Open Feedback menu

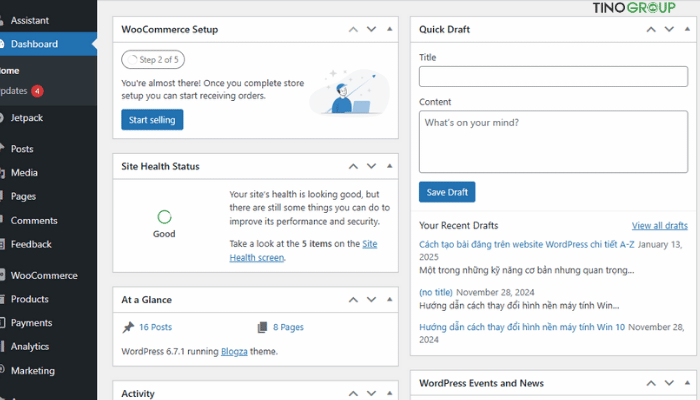31,244
